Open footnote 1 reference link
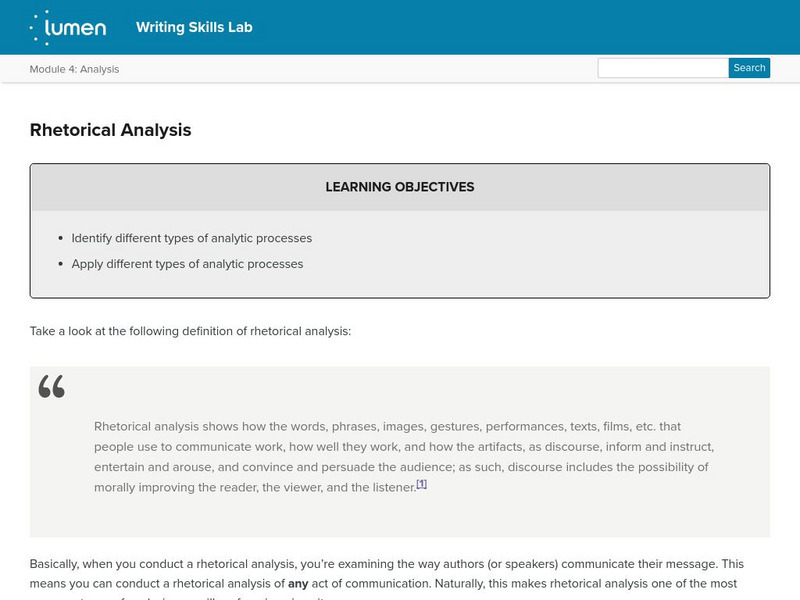 coord(422,484)
